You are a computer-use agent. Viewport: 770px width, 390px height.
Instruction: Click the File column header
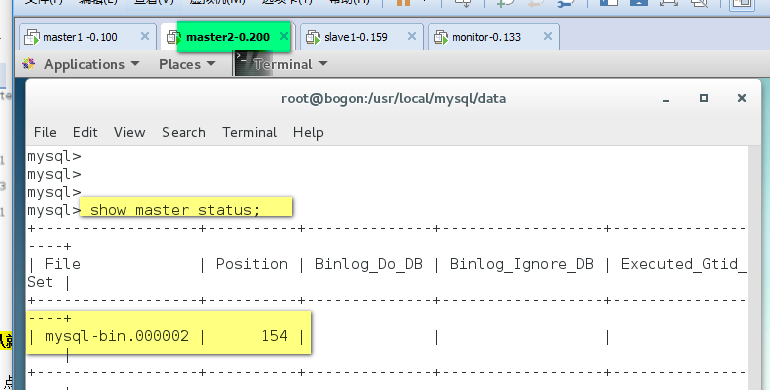(x=62, y=264)
